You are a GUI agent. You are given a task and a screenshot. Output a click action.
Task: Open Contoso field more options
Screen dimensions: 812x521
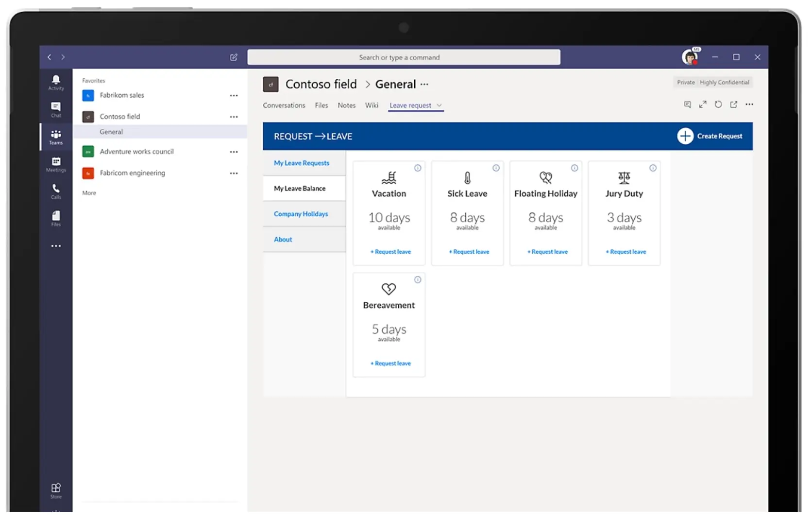[x=234, y=117]
